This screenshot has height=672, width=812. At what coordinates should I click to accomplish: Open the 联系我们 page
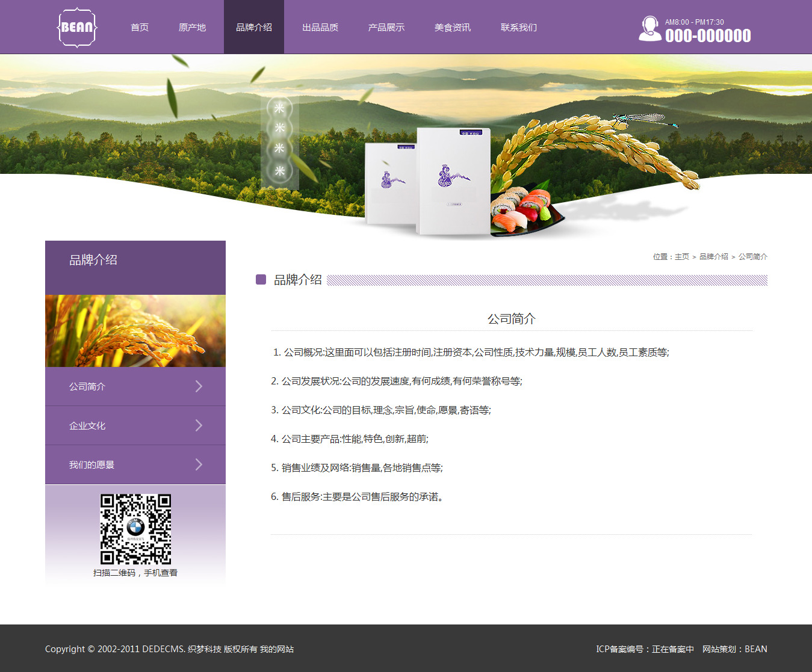click(x=519, y=28)
